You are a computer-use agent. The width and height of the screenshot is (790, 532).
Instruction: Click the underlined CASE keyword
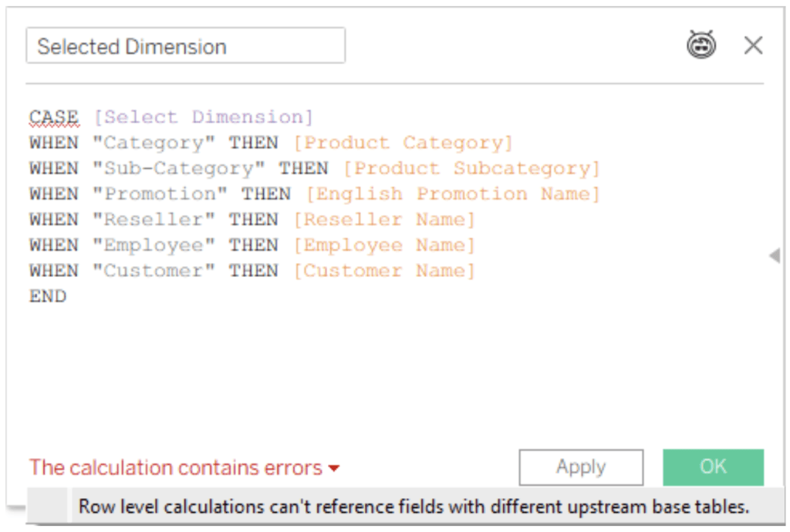(53, 117)
